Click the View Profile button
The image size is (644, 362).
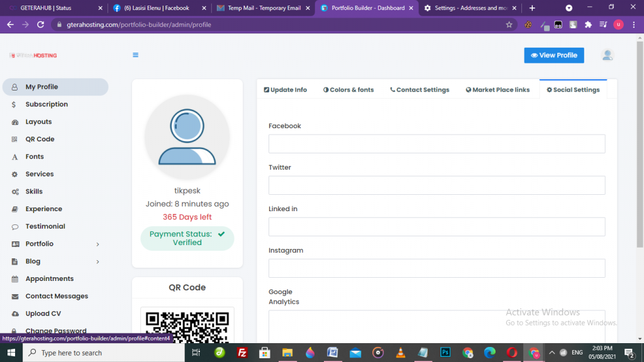click(553, 55)
